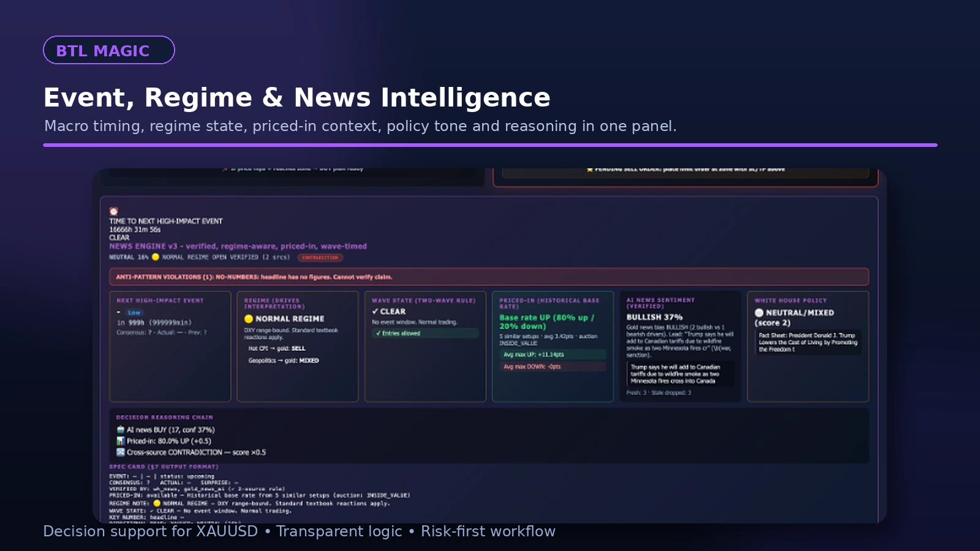Click the star icon on PENDING SELL ORDER
980x551 pixels.
(590, 170)
